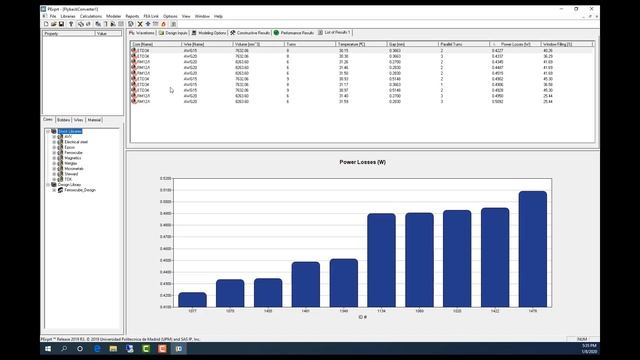The height and width of the screenshot is (360, 640).
Task: Switch to the Modeling Options tab
Action: [209, 33]
